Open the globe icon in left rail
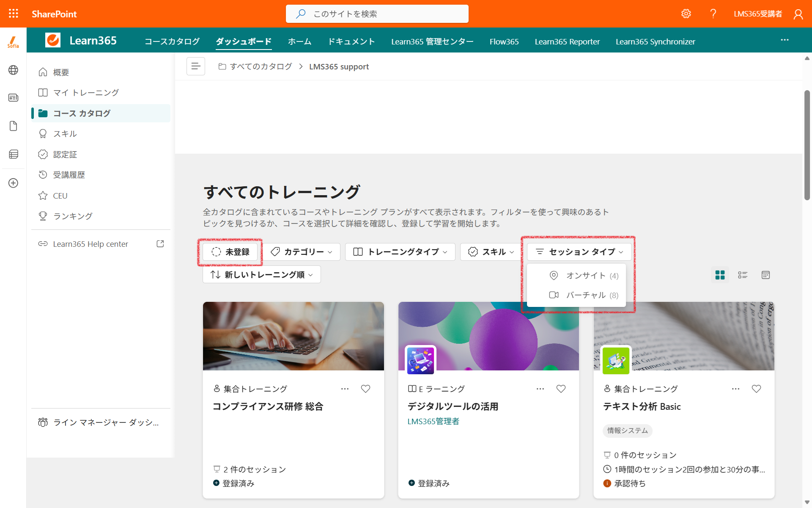The width and height of the screenshot is (812, 508). pos(13,70)
